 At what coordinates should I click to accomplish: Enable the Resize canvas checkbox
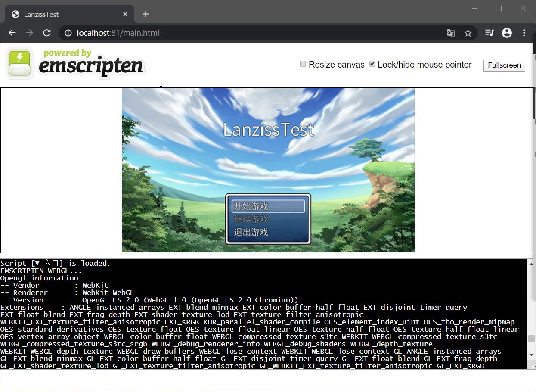pyautogui.click(x=303, y=64)
